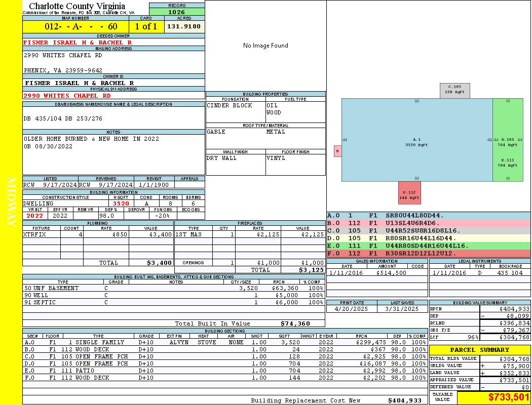
Task: Click the pink B.0 sketch code row
Action: 429,223
